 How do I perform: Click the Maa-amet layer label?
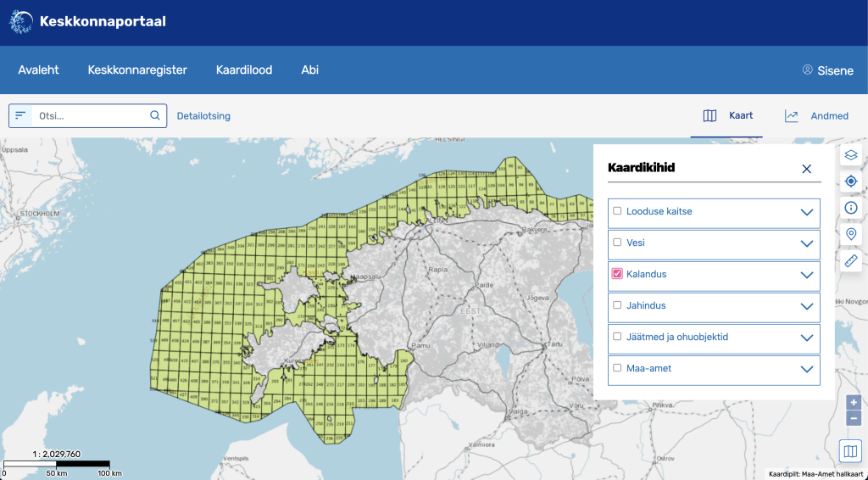(648, 367)
